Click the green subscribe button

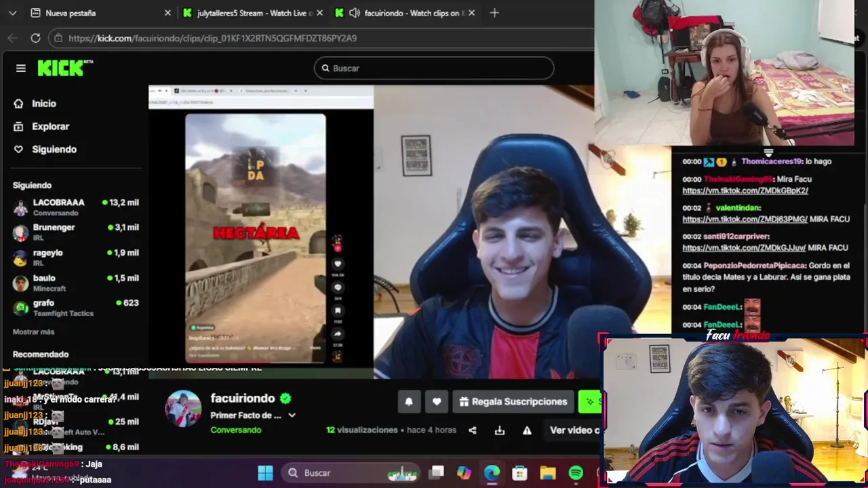coord(589,402)
